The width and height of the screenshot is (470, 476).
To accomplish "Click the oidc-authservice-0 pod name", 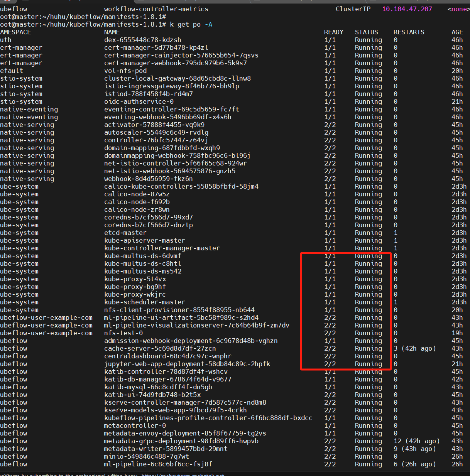I will click(139, 102).
